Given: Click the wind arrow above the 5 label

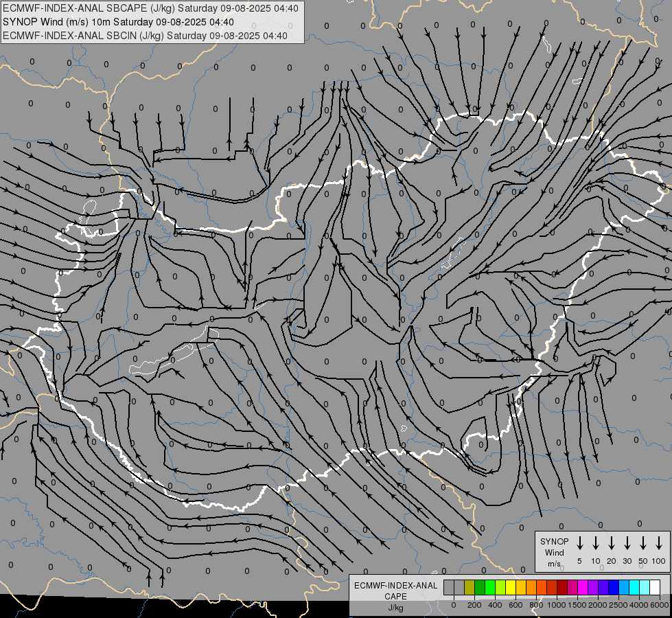Looking at the screenshot, I should [579, 543].
